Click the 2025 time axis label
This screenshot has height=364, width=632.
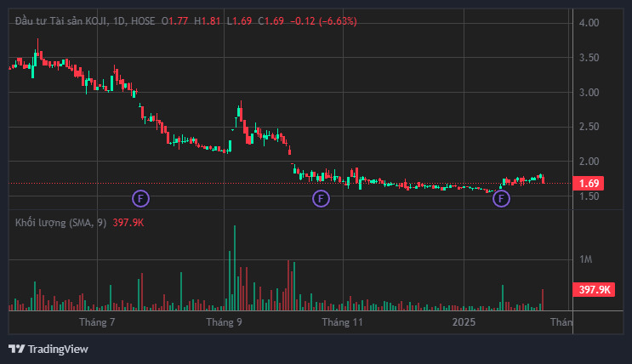[x=464, y=322]
